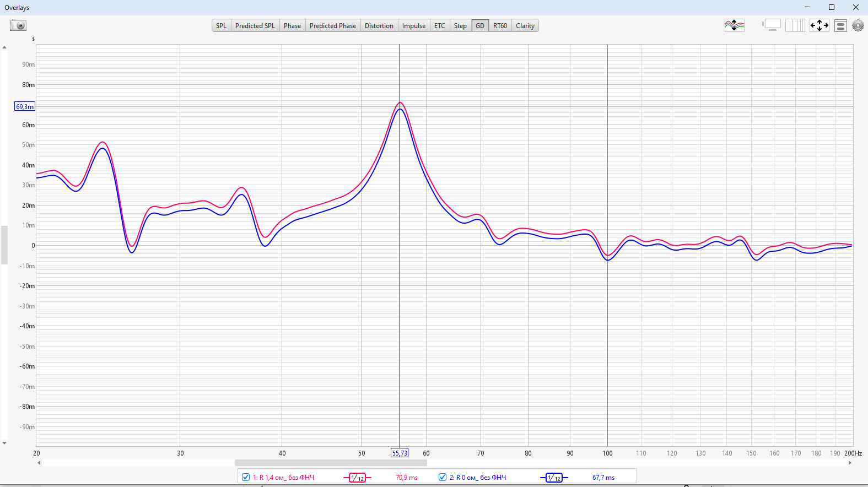Open the RT60 overlay tab
The width and height of the screenshot is (868, 487).
point(500,26)
